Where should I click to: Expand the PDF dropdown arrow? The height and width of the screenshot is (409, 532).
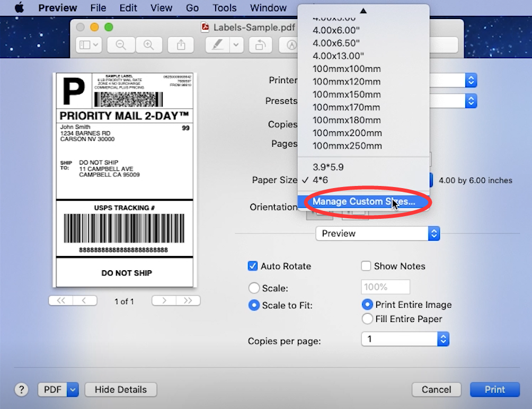(73, 390)
